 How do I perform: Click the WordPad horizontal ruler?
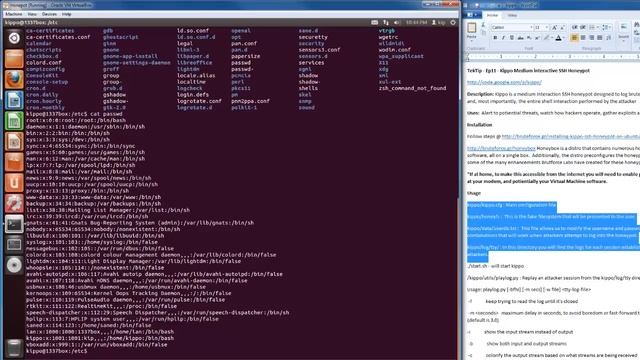click(553, 56)
